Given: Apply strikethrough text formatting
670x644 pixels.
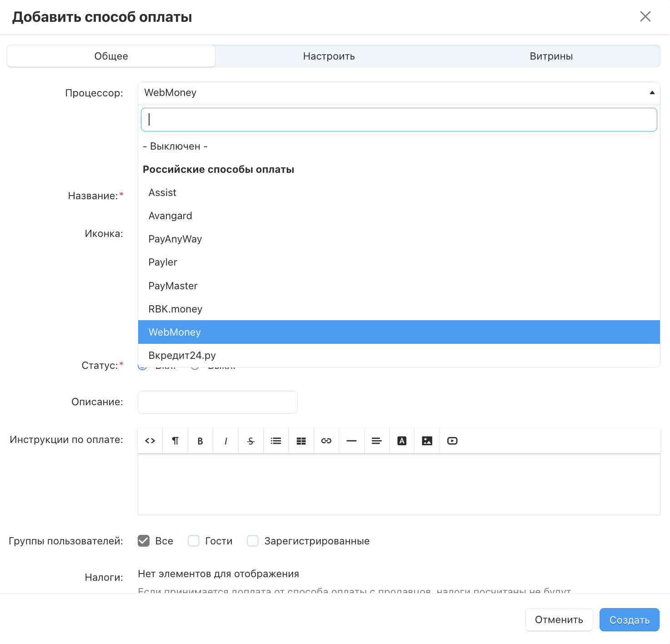Looking at the screenshot, I should [251, 441].
